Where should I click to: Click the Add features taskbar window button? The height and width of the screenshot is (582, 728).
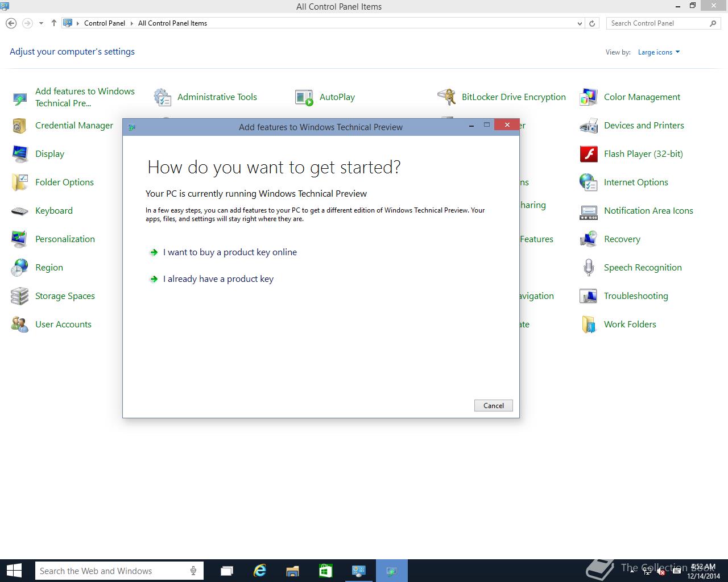tap(392, 571)
